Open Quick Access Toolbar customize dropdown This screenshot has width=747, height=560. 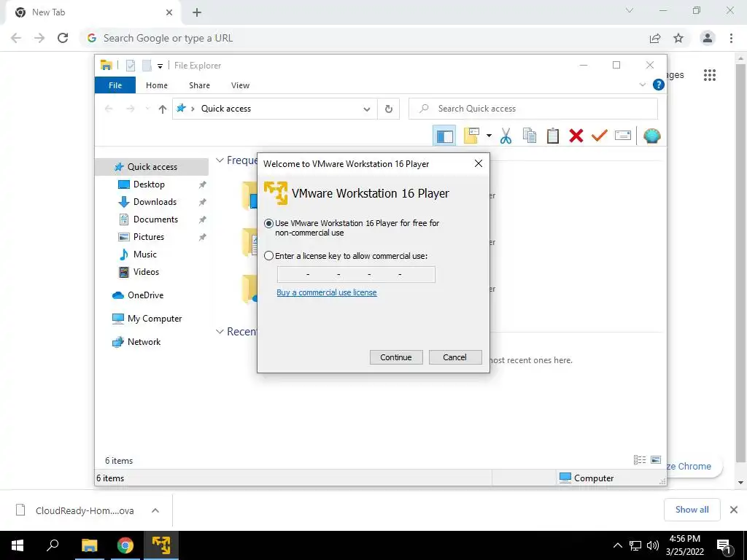160,66
